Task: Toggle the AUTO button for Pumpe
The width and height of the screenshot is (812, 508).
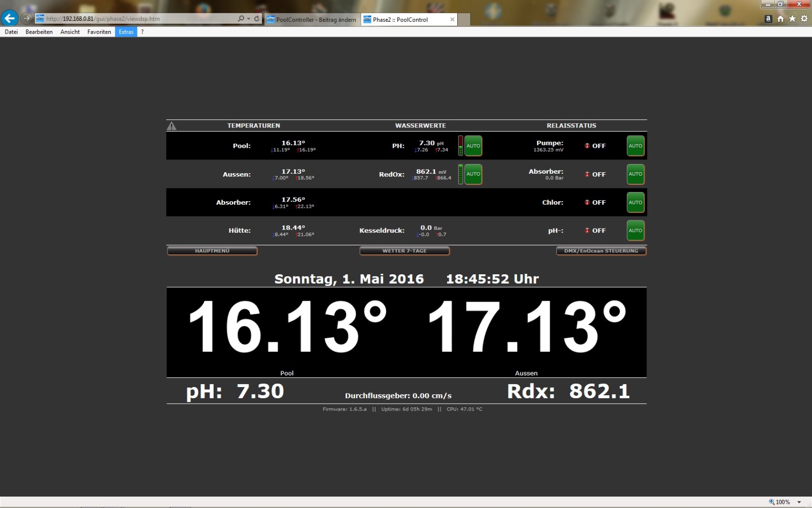Action: [x=635, y=146]
